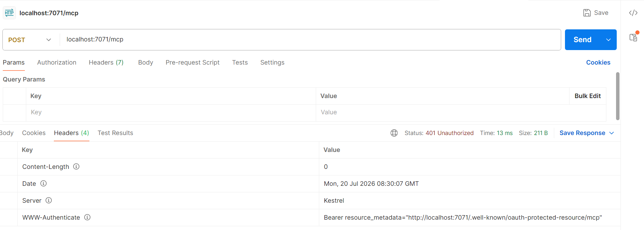Viewport: 644px width, 230px height.
Task: Click the Size 211 B value
Action: pyautogui.click(x=541, y=133)
